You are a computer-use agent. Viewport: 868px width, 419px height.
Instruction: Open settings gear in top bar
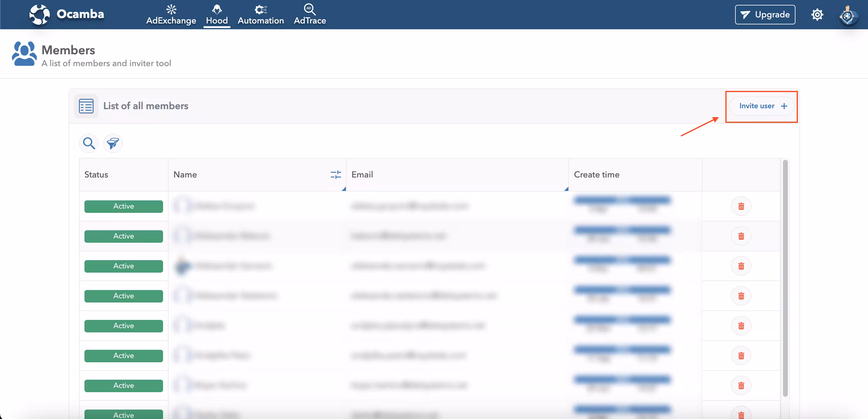click(x=817, y=15)
